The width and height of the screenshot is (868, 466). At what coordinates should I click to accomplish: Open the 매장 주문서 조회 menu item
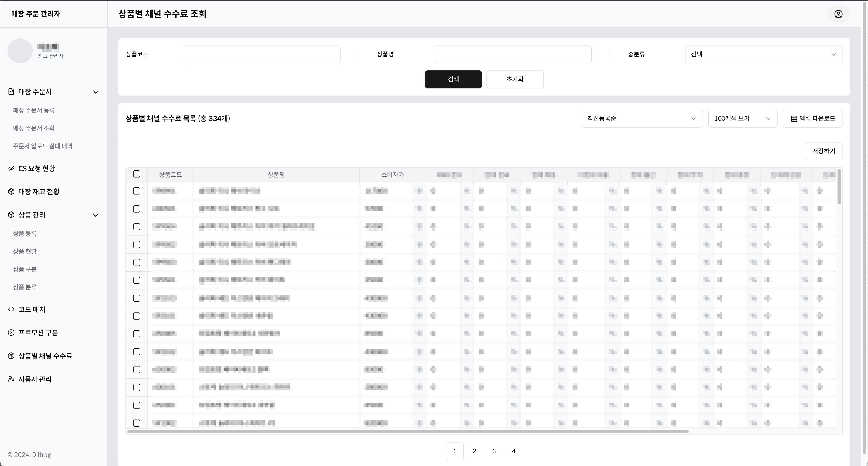click(x=34, y=128)
